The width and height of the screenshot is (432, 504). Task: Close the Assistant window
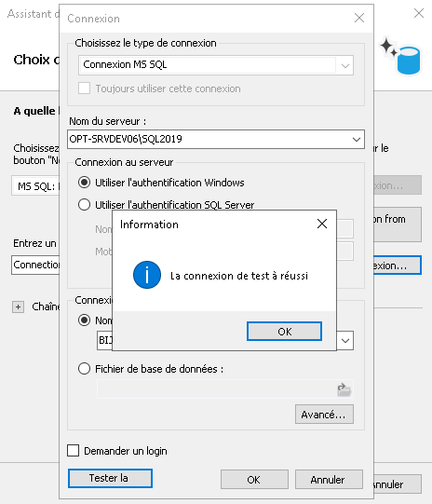pos(419,13)
